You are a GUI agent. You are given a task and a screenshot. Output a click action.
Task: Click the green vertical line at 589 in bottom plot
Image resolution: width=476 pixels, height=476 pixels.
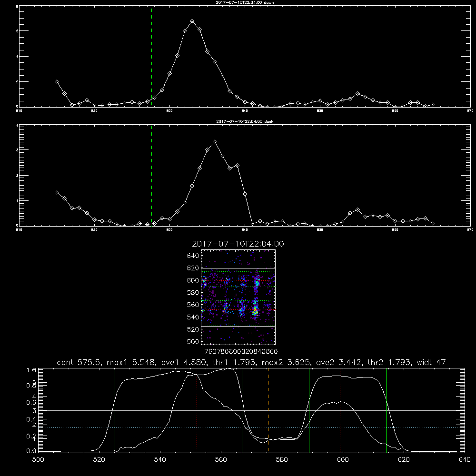point(309,410)
